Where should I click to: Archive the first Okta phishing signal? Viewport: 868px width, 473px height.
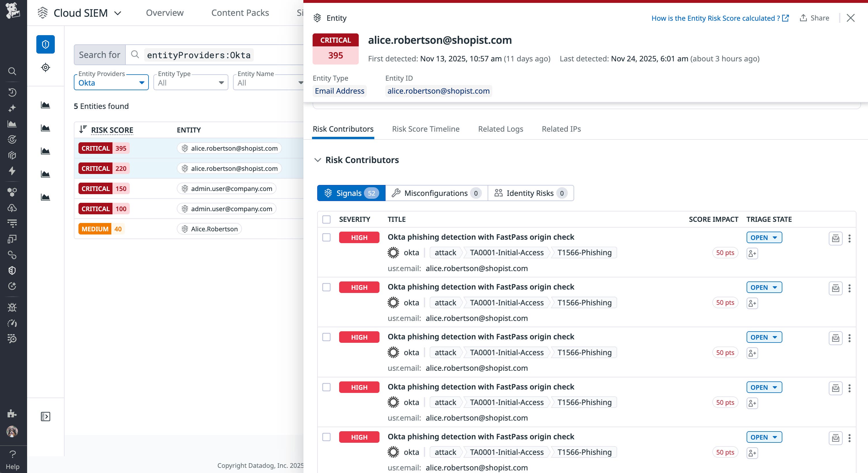click(836, 238)
